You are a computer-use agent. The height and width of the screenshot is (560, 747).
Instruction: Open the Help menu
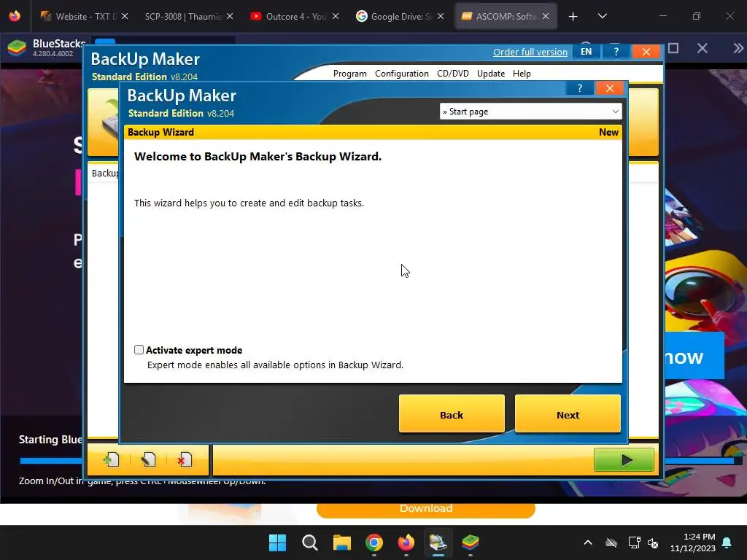pos(522,74)
